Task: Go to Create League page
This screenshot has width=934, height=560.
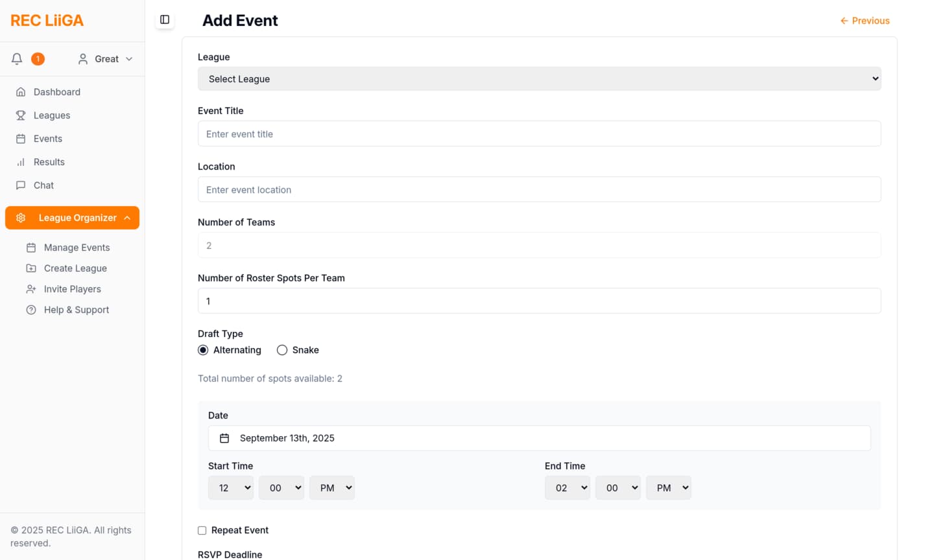Action: point(75,268)
